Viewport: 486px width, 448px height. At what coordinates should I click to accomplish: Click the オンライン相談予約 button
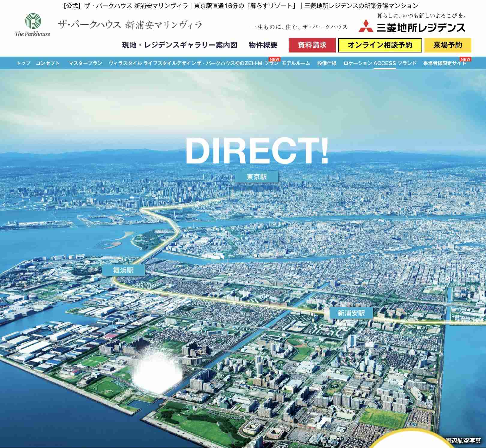[x=380, y=45]
